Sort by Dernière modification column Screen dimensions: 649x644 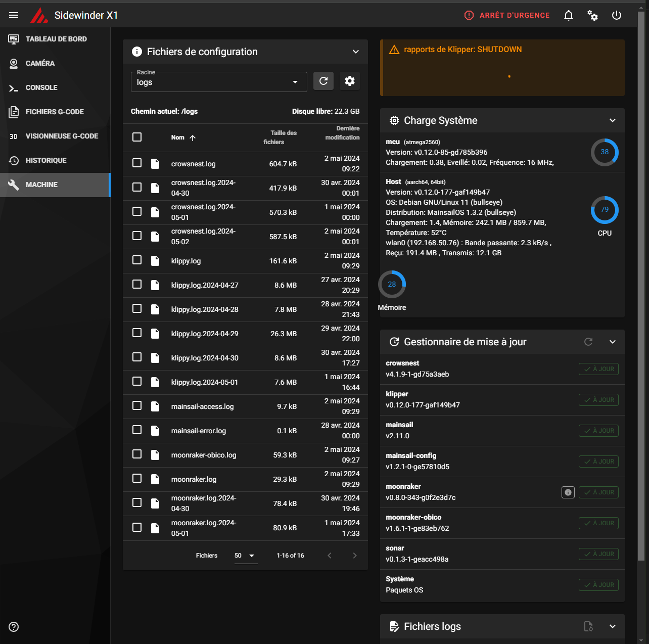click(x=342, y=133)
